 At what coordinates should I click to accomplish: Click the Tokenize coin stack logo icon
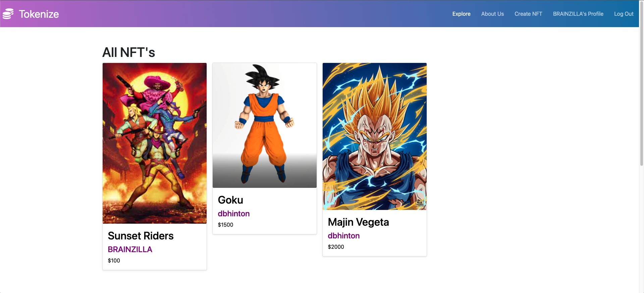tap(8, 14)
